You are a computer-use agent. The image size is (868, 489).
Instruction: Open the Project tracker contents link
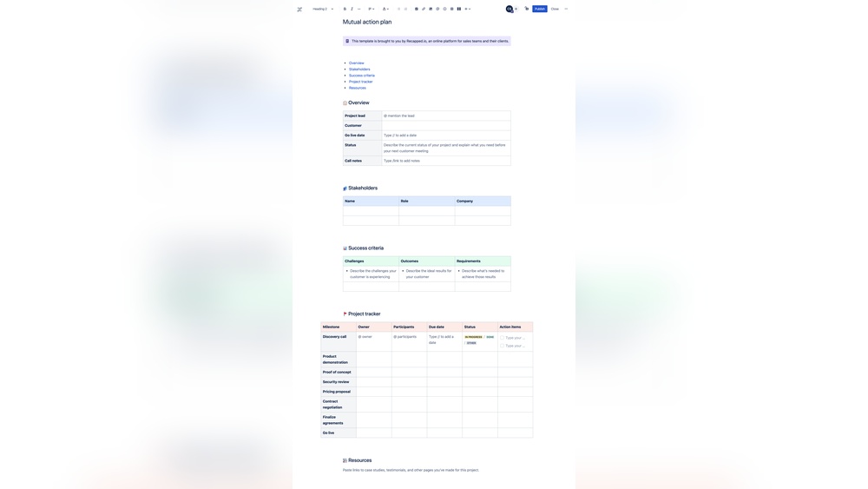point(360,82)
